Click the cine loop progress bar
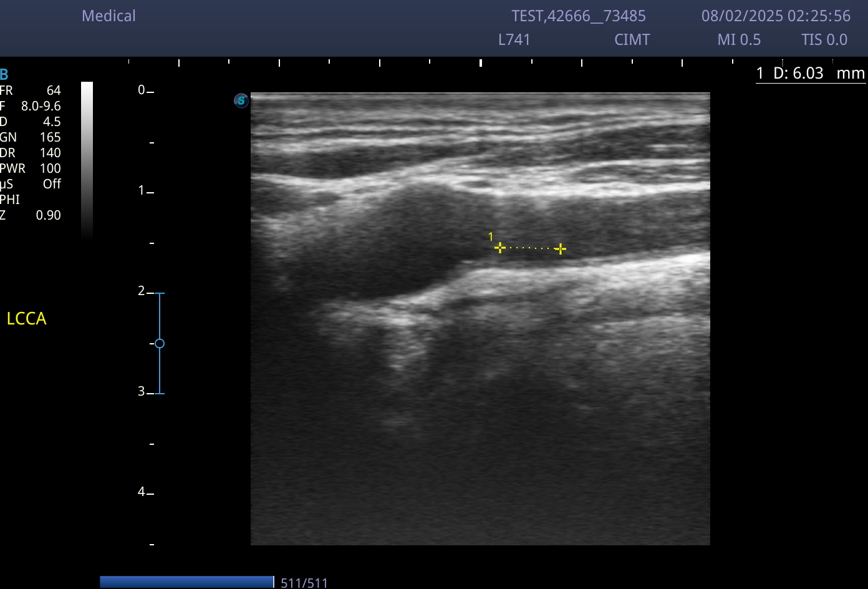The width and height of the screenshot is (868, 589). [x=187, y=582]
